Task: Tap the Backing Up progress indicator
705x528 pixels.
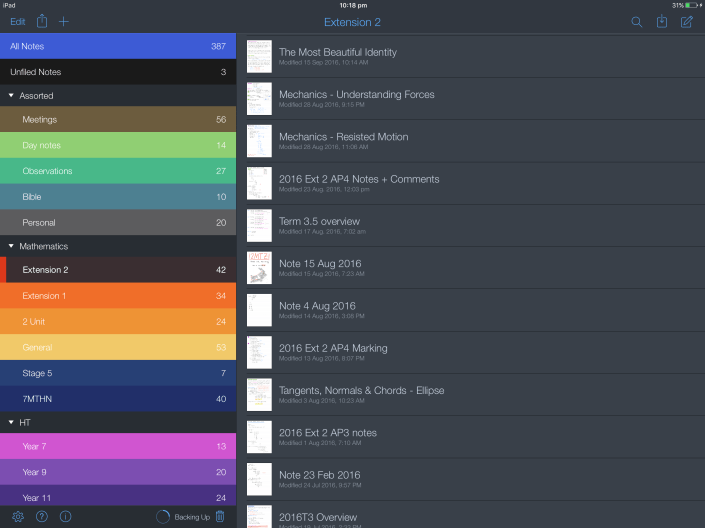Action: pyautogui.click(x=163, y=516)
